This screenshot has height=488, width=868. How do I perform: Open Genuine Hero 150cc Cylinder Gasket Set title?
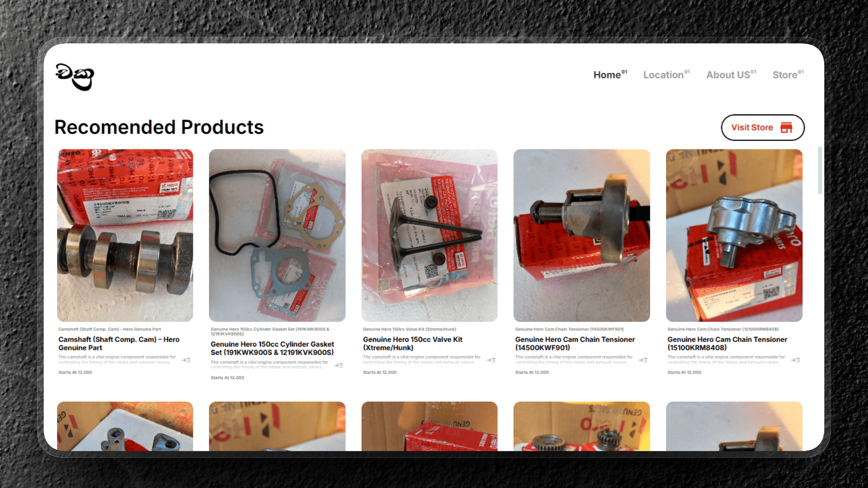click(x=272, y=348)
